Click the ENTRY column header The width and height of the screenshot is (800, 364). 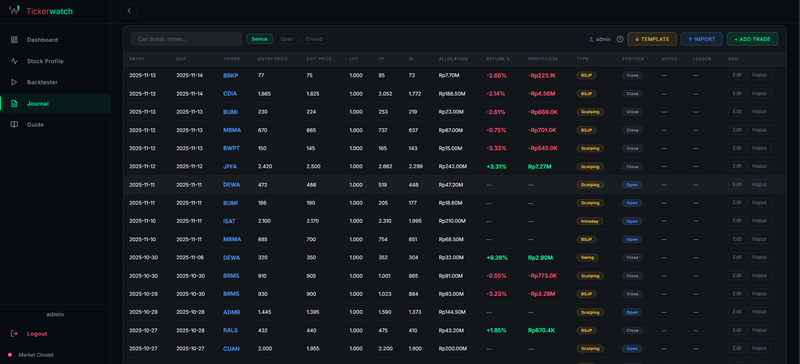click(x=136, y=59)
